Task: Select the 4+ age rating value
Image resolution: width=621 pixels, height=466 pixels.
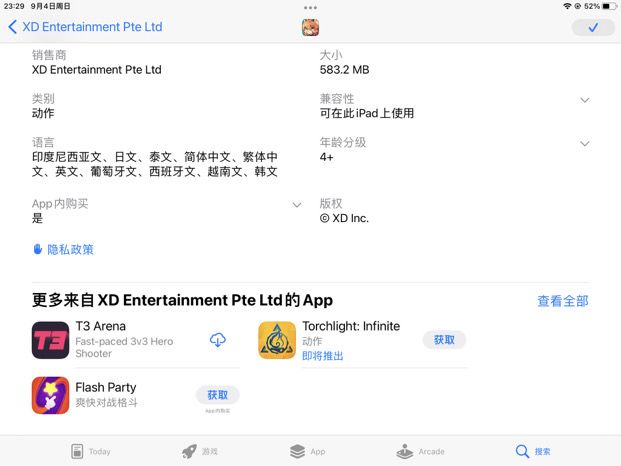Action: [327, 157]
